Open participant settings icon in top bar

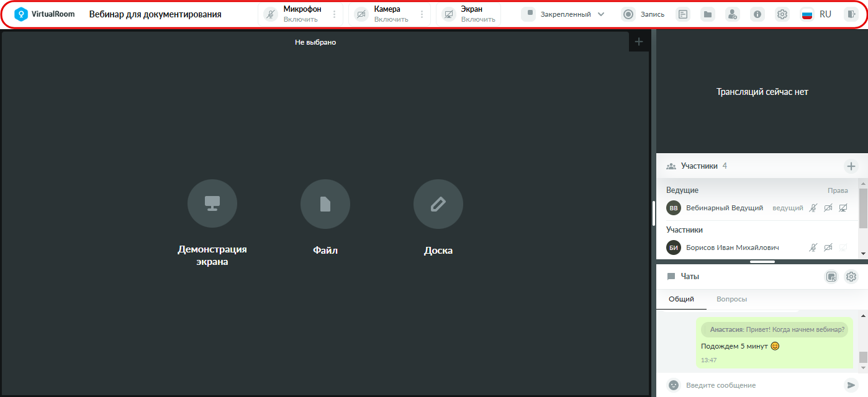coord(733,14)
